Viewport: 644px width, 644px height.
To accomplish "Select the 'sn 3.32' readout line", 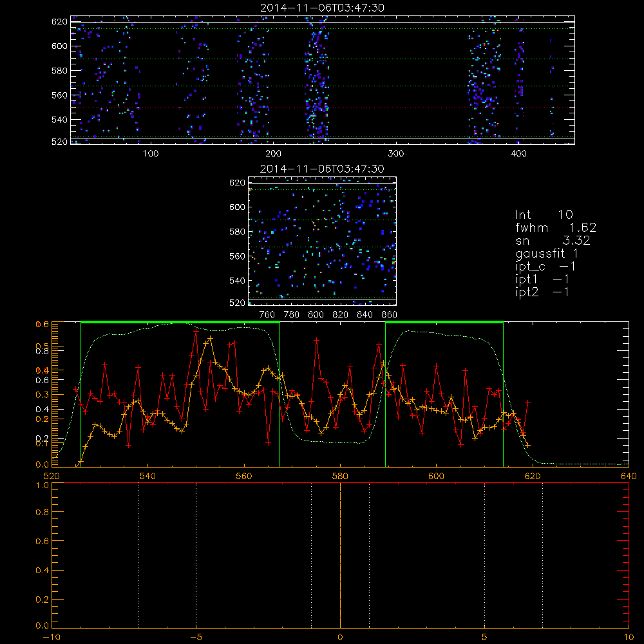I will click(x=553, y=240).
